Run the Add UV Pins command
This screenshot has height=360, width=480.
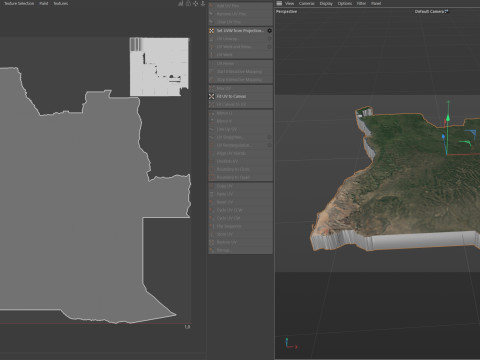(x=240, y=6)
